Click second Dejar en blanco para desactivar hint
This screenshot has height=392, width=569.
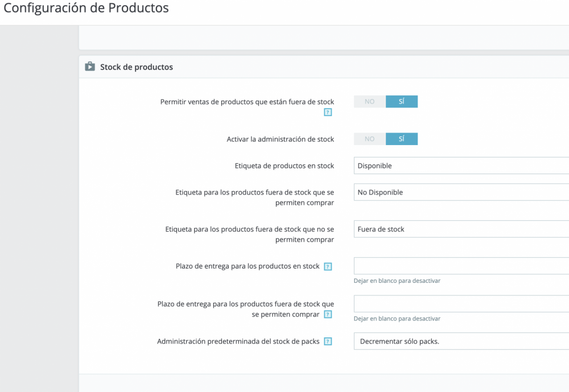[x=397, y=319]
